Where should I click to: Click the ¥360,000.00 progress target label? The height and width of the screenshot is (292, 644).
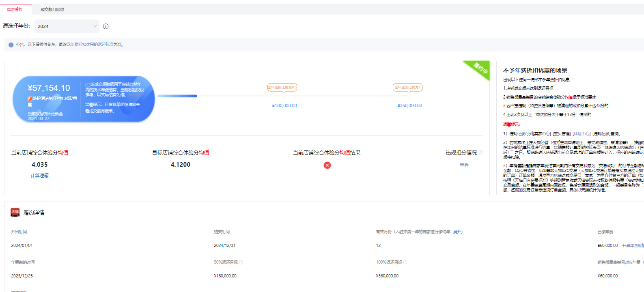(x=410, y=105)
